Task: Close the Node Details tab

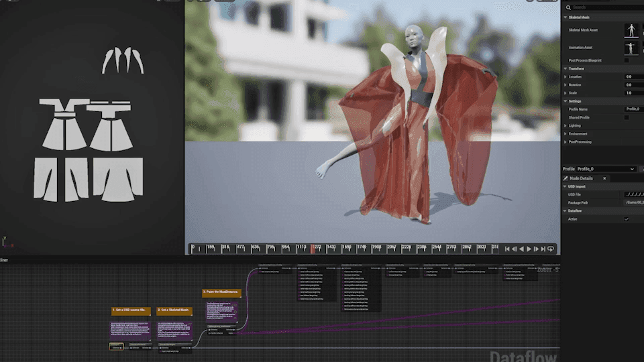Action: coord(604,178)
